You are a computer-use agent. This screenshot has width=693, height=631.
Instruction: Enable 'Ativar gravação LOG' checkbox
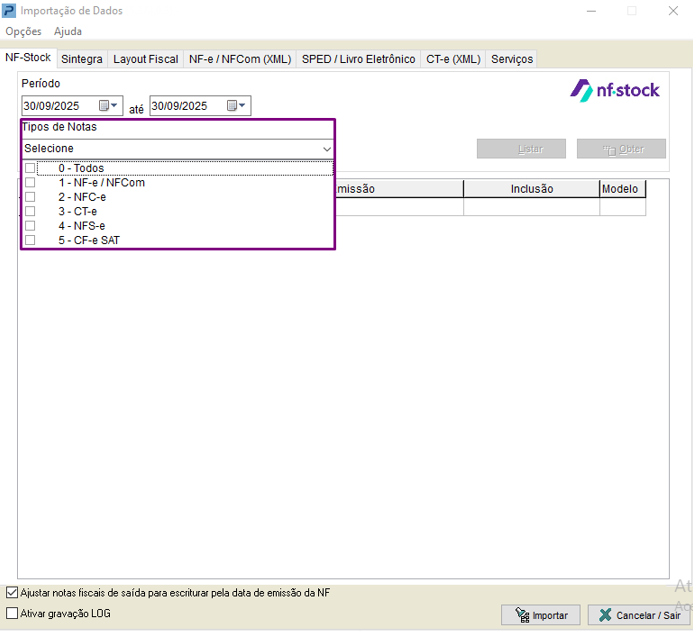click(12, 613)
